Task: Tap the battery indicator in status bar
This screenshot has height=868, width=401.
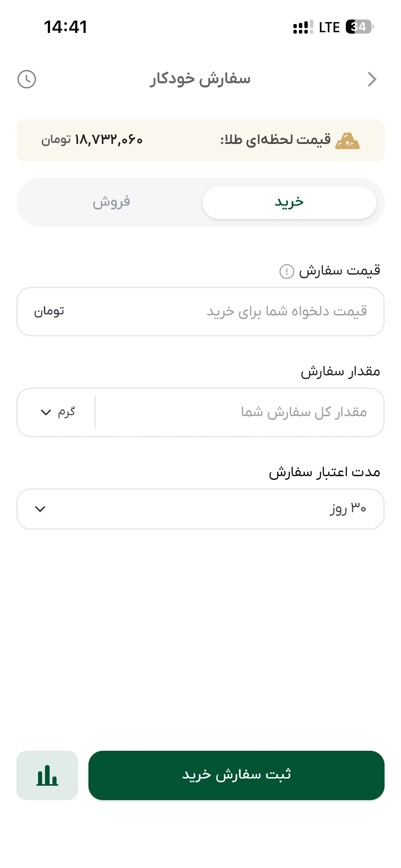Action: [360, 27]
